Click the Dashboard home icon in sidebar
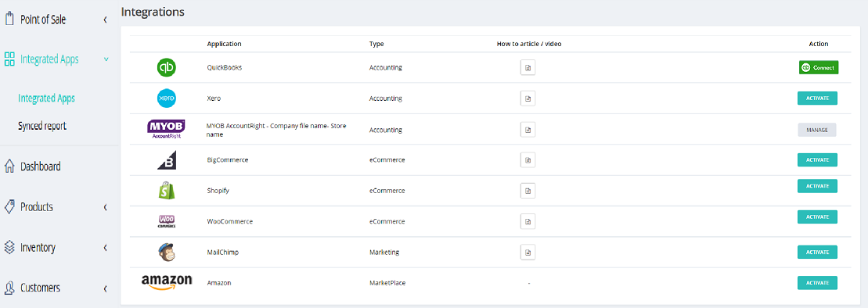 [x=9, y=166]
